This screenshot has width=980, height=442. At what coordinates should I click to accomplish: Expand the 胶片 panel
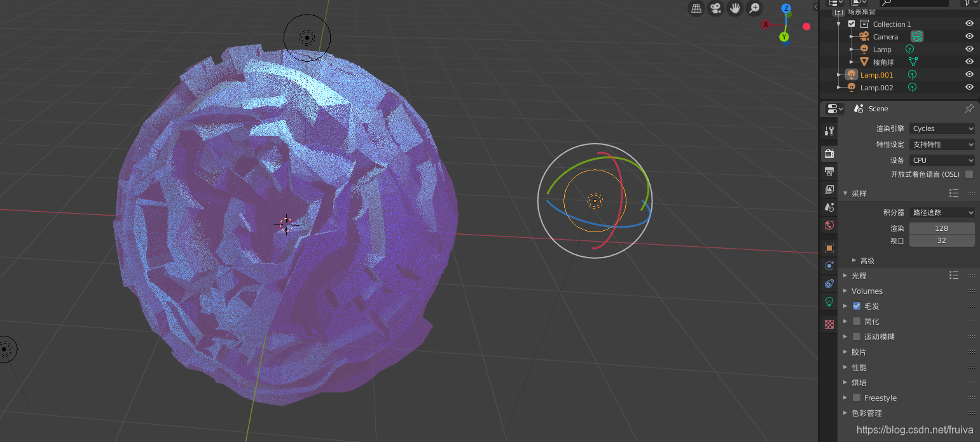(x=845, y=352)
